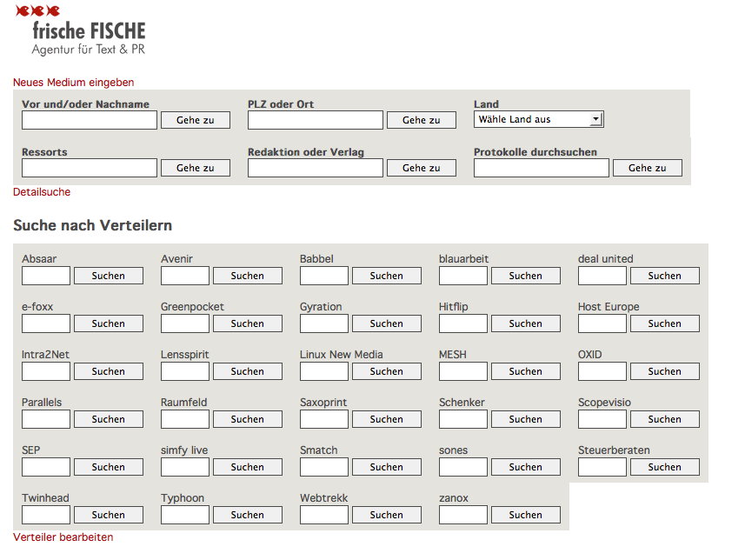The width and height of the screenshot is (745, 560).
Task: Click Suchen button under Lensspirit
Action: tap(248, 371)
